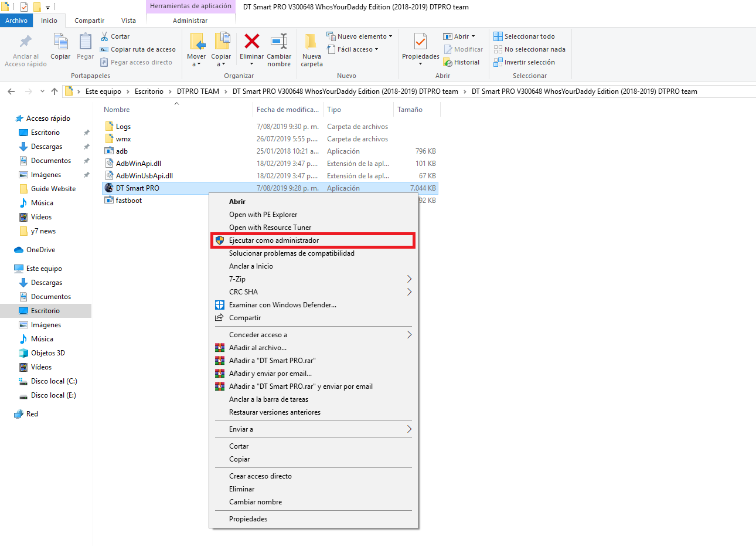The height and width of the screenshot is (546, 756).
Task: Open Red in the navigation pane
Action: 32,414
